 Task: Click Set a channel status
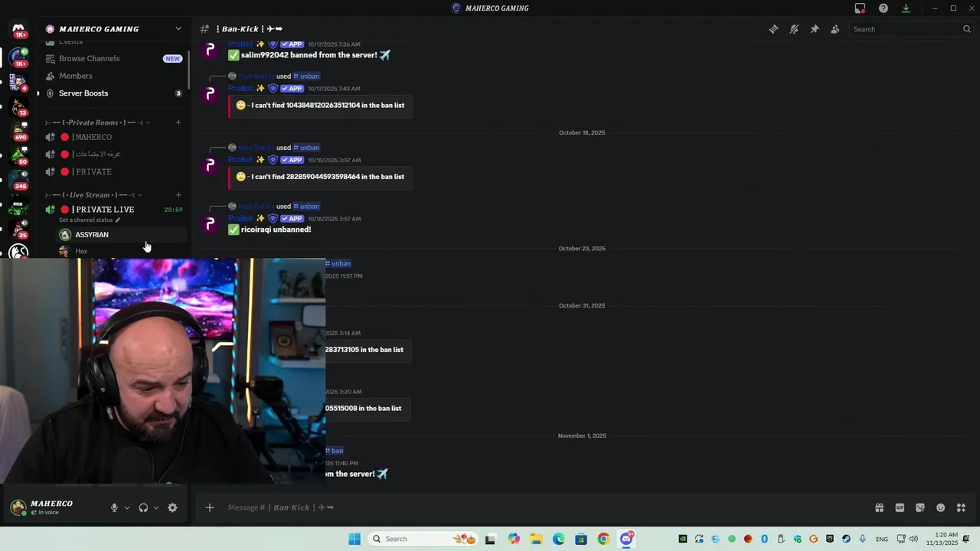(x=90, y=220)
